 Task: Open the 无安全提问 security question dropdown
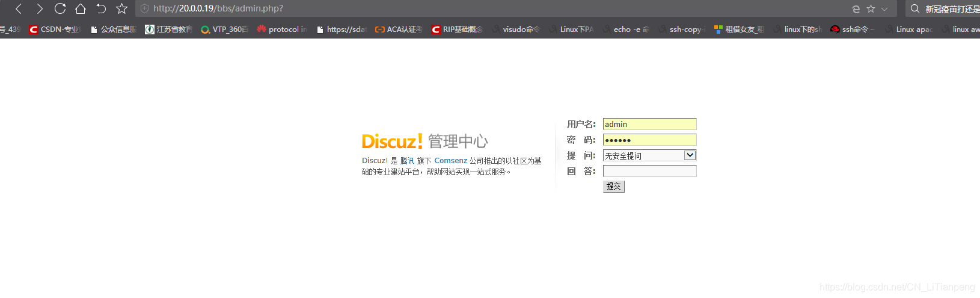point(650,155)
